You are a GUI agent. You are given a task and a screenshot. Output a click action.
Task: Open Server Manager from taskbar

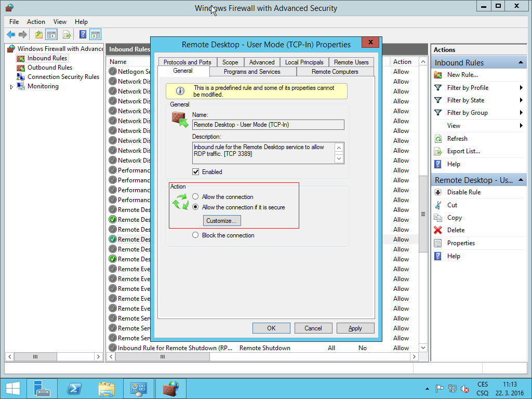point(42,389)
